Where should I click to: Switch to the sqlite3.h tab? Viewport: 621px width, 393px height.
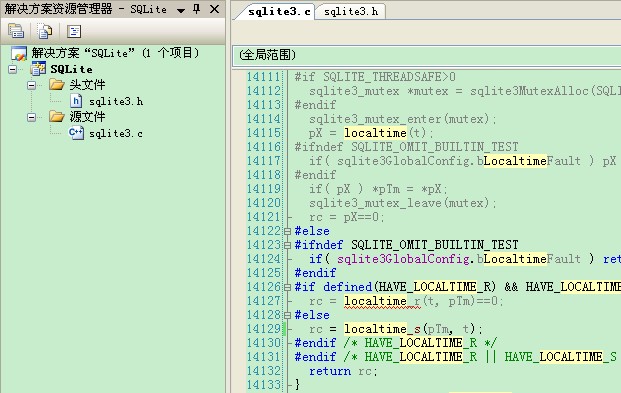351,11
